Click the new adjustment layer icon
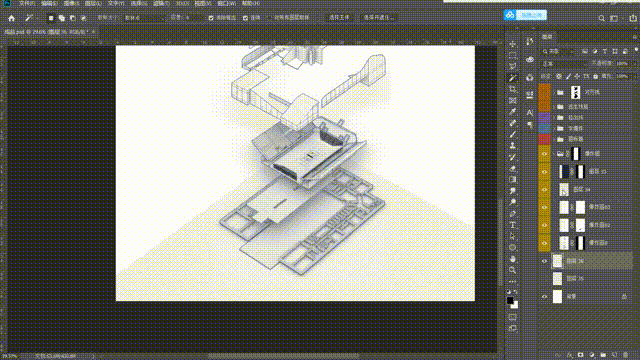Screen dimensions: 640x360 point(592,355)
